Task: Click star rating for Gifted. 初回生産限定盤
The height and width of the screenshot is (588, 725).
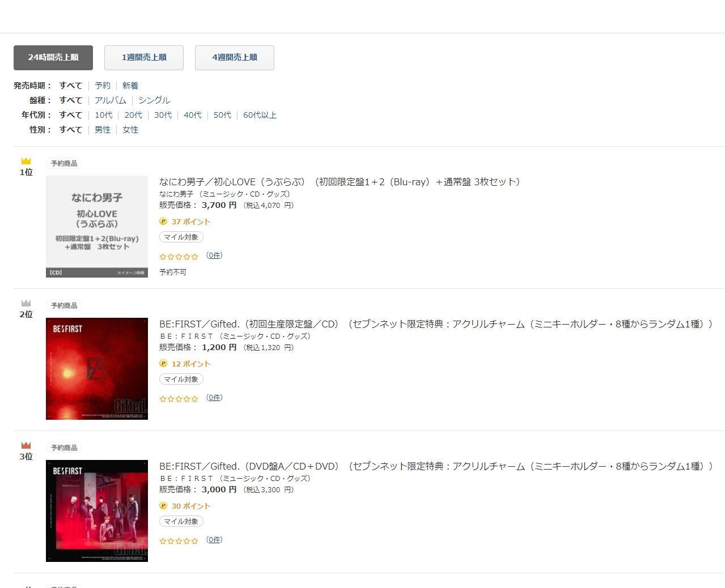Action: point(179,399)
